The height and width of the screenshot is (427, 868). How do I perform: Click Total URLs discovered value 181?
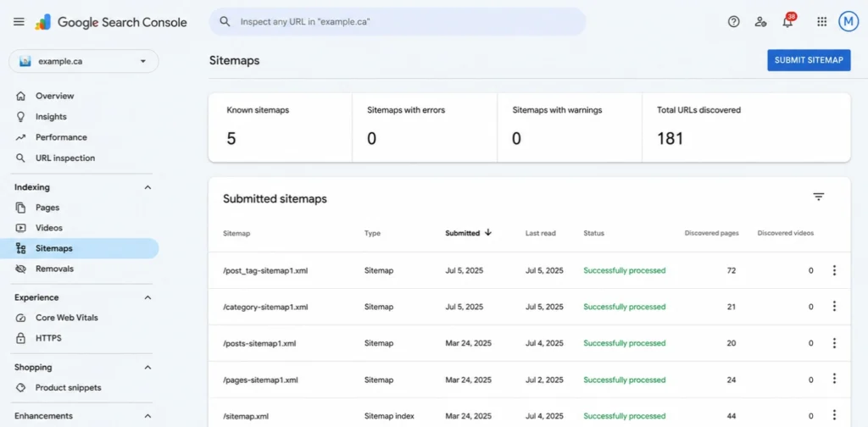pos(670,138)
